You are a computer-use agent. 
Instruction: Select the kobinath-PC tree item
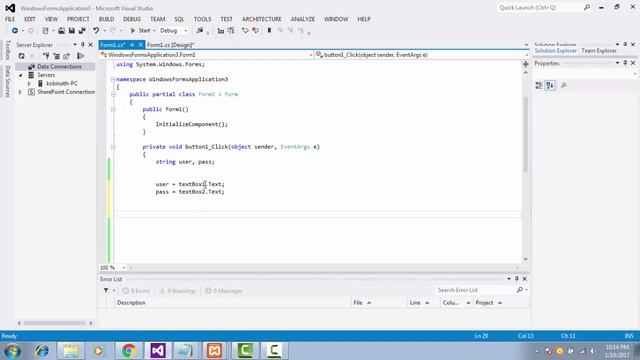pos(62,83)
